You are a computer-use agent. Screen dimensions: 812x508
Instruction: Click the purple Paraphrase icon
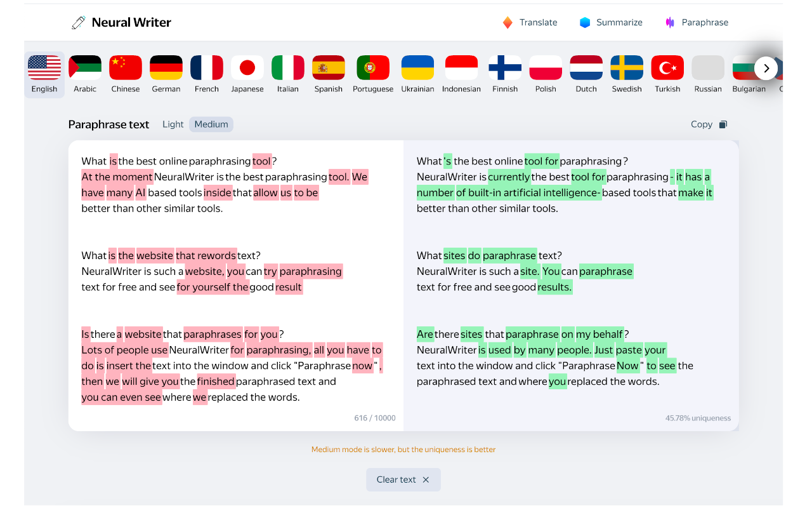tap(670, 23)
